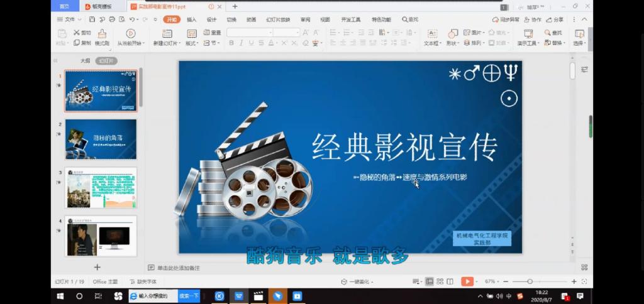Toggle Bold text formatting
Screen dimensions: 644x304
[x=231, y=43]
